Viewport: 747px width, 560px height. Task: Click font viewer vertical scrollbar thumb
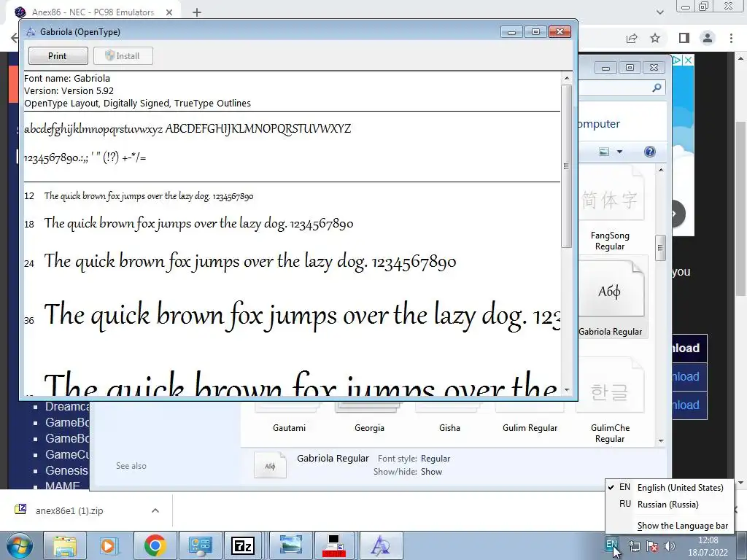click(566, 167)
